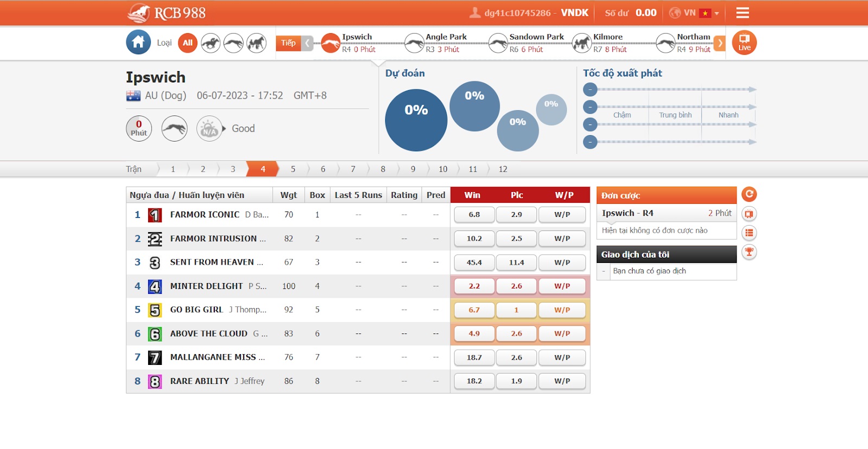Viewport: 868px width, 449px height.
Task: Click box 4 rug icon Minter Delight
Action: pos(155,286)
